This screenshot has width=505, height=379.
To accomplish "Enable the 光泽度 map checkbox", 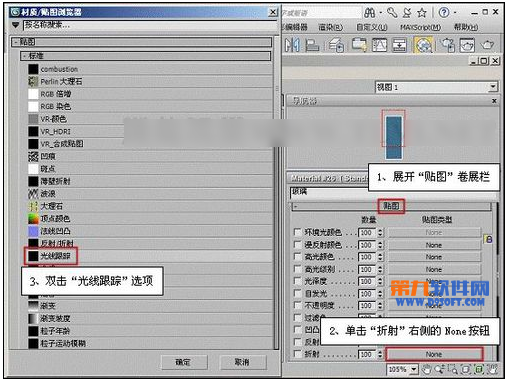I will 297,281.
